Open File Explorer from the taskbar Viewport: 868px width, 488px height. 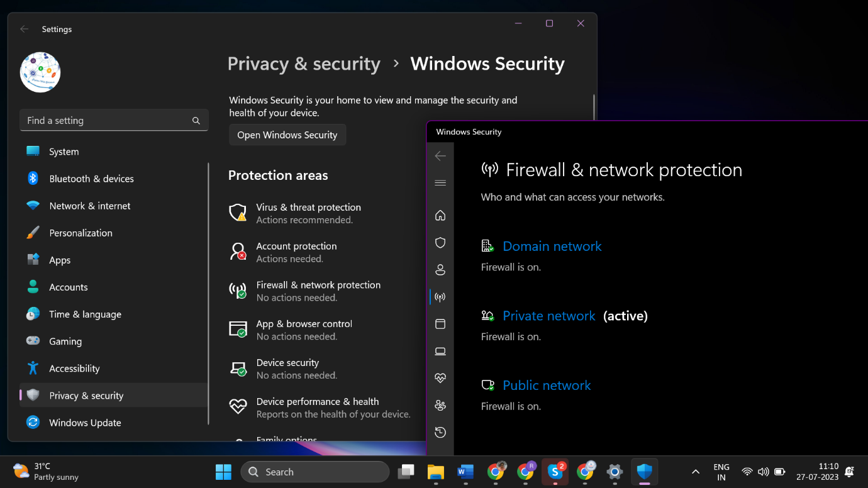tap(436, 472)
